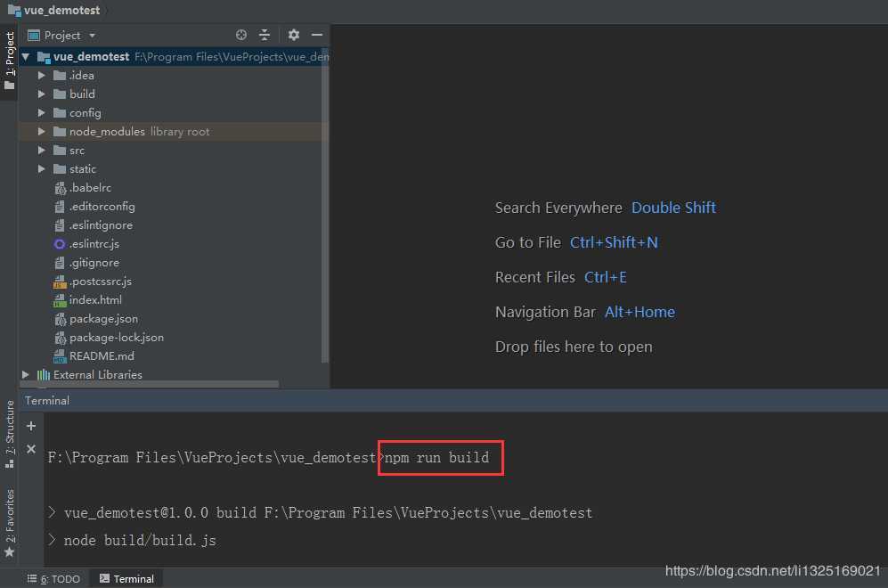Click the .editorconfig file icon
Image resolution: width=888 pixels, height=588 pixels.
coord(60,207)
